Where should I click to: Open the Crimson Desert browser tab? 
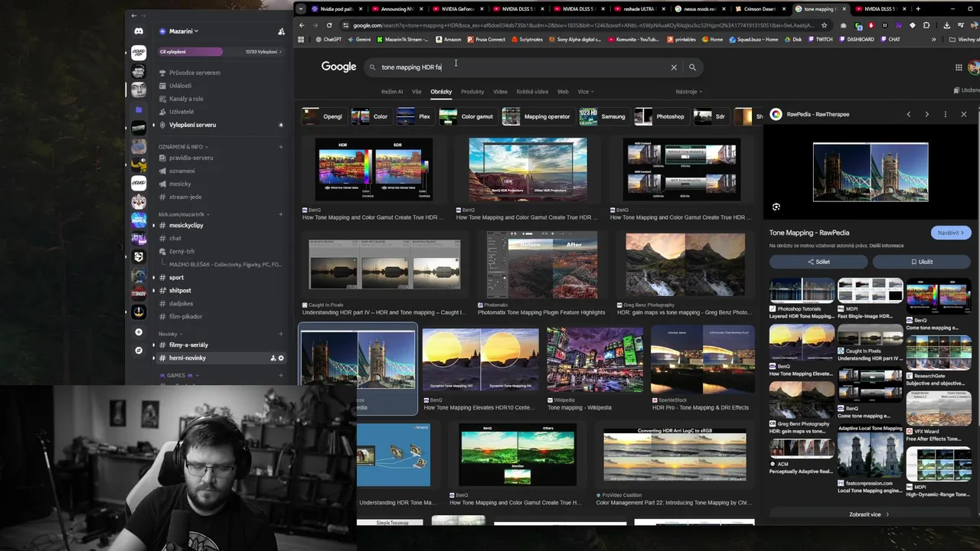point(758,9)
